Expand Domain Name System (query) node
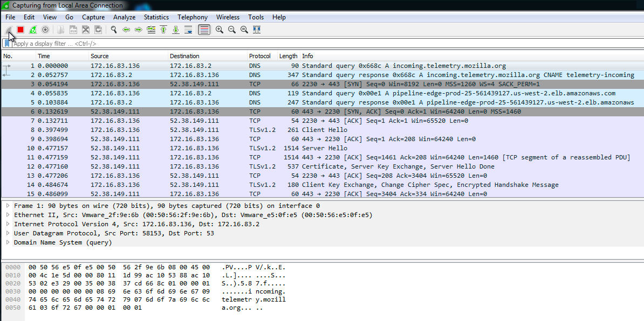The width and height of the screenshot is (644, 321). (7, 242)
